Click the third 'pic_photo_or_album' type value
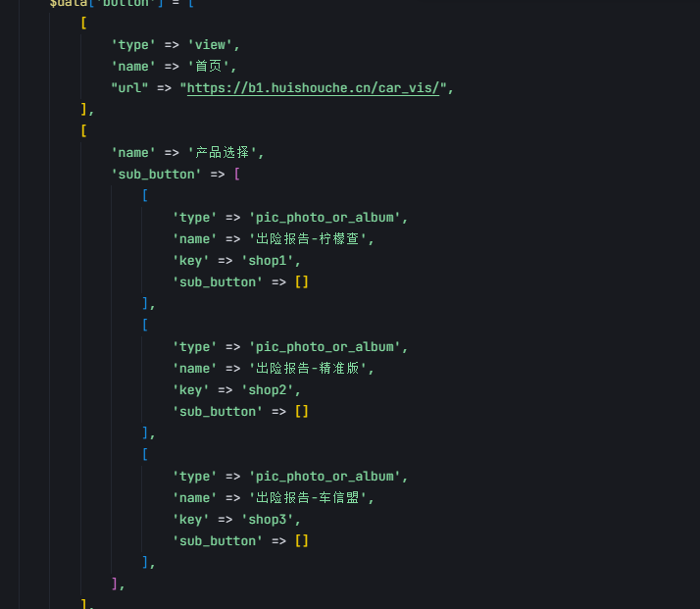 (x=325, y=477)
